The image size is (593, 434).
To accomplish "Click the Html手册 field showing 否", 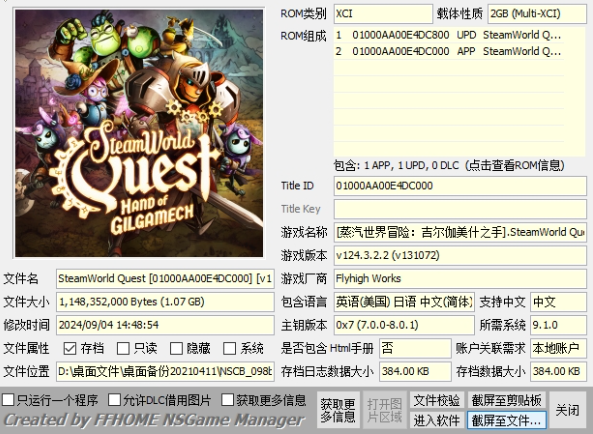I will pos(415,348).
